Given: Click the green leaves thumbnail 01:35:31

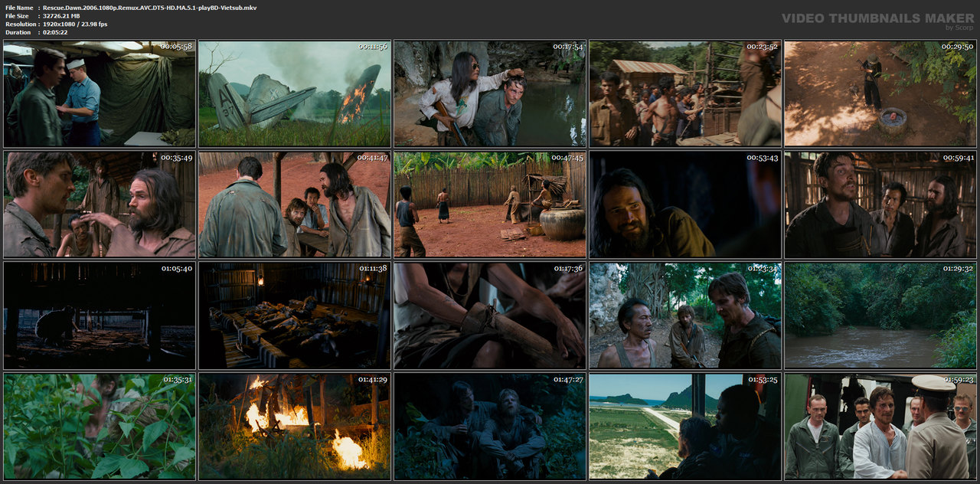Looking at the screenshot, I should pyautogui.click(x=100, y=427).
